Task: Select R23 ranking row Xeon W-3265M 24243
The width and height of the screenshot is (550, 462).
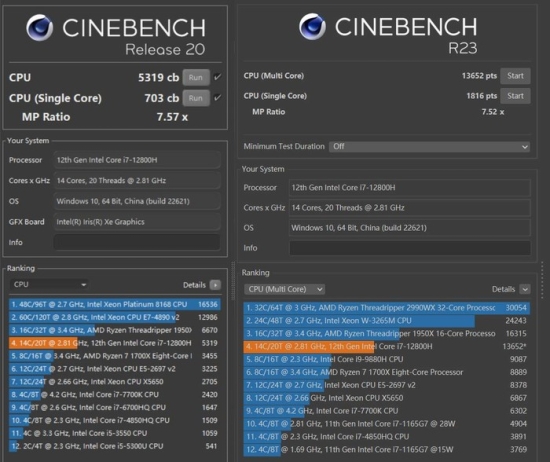Action: [387, 321]
